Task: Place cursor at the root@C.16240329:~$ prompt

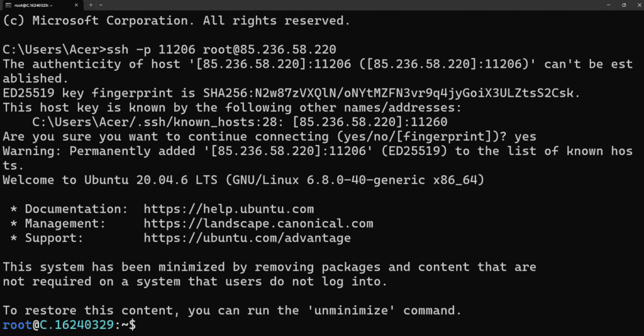Action: [x=69, y=325]
